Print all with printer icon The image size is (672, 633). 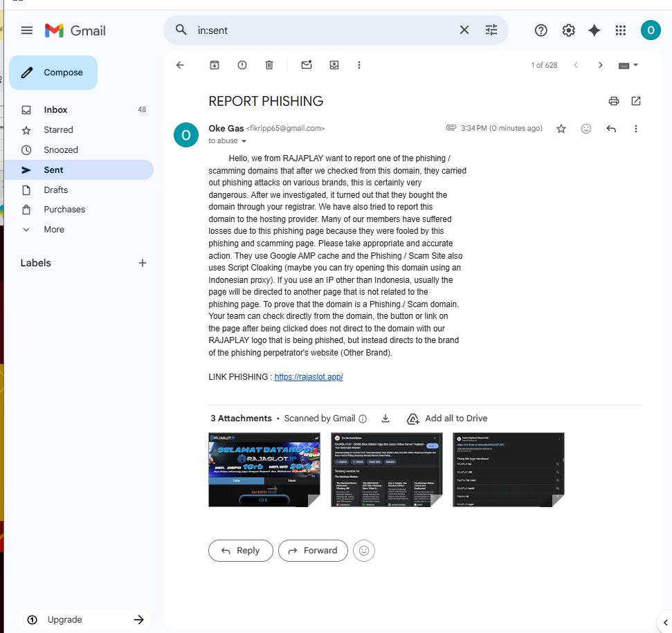coord(614,101)
